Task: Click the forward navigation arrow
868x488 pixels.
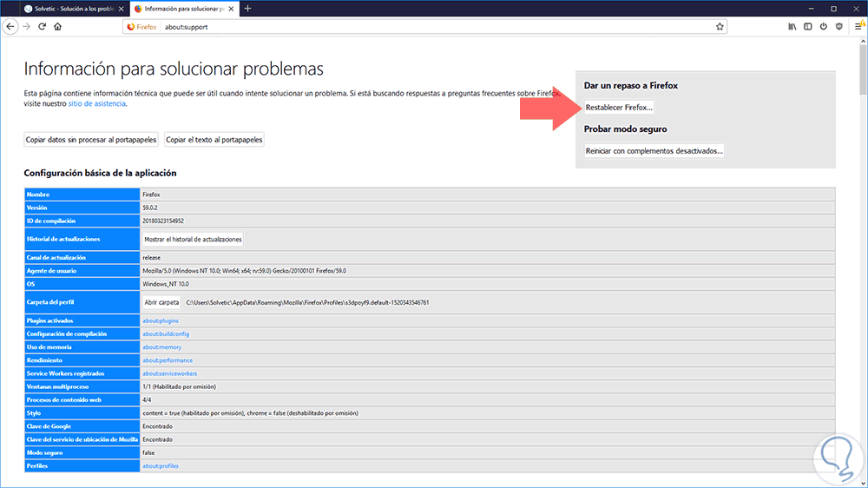Action: click(x=27, y=27)
